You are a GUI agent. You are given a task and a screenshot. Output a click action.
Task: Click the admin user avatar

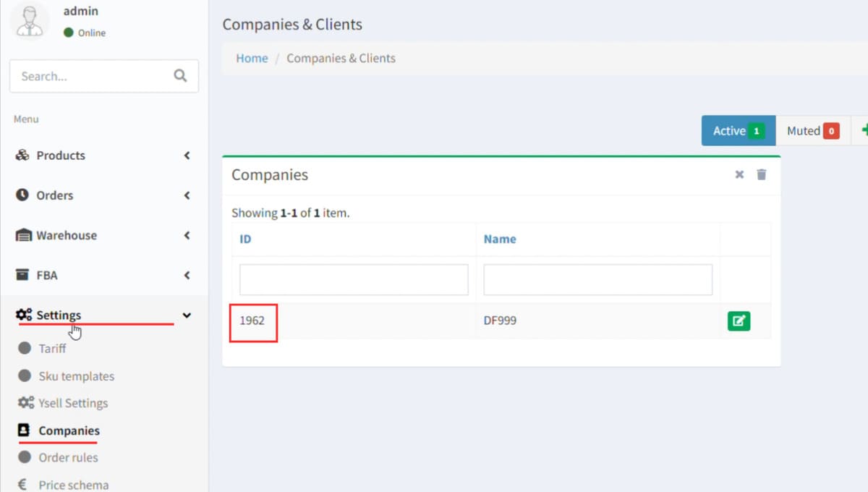click(x=30, y=20)
